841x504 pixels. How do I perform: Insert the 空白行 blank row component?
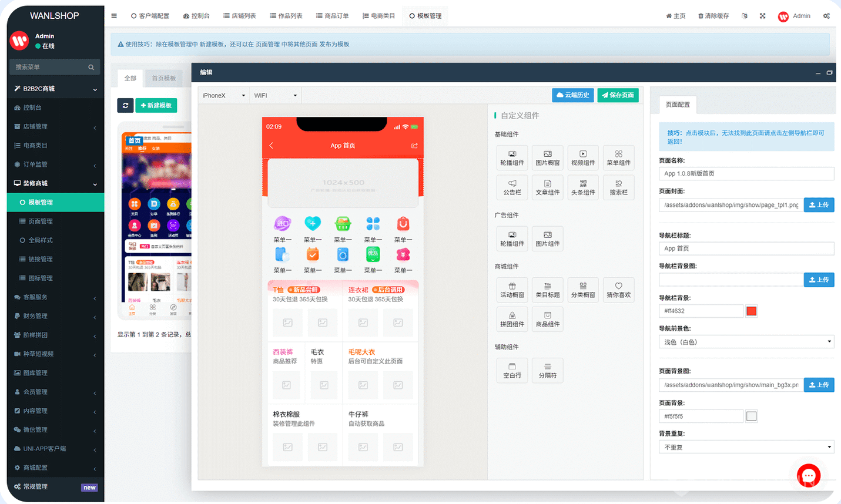pos(512,370)
